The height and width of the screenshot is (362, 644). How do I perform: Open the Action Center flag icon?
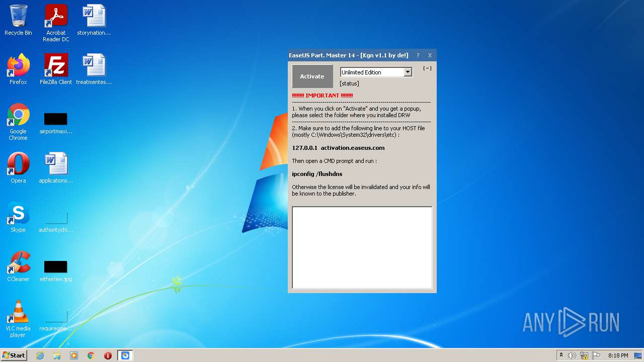coord(596,355)
